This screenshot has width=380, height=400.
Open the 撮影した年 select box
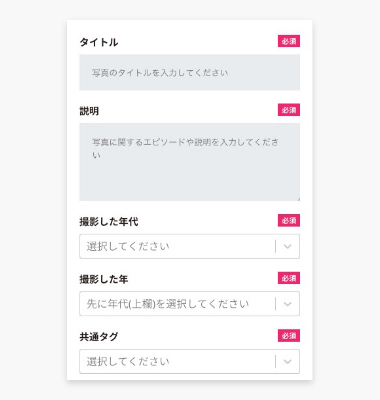point(189,304)
